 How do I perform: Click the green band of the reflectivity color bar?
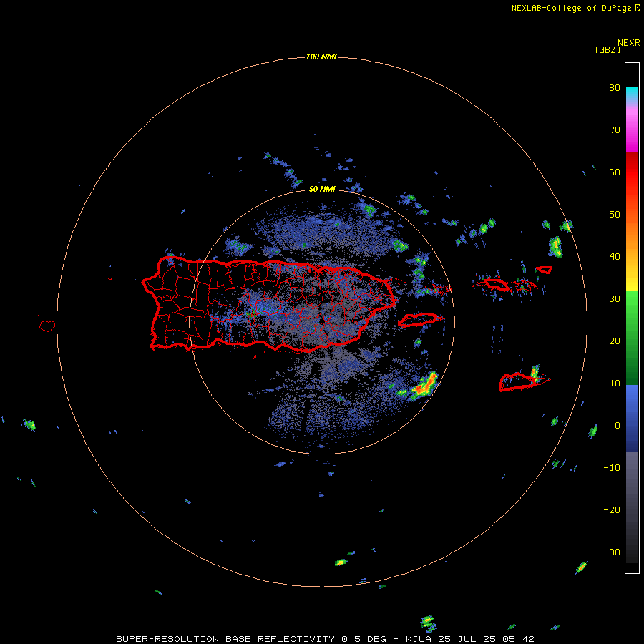(x=632, y=338)
